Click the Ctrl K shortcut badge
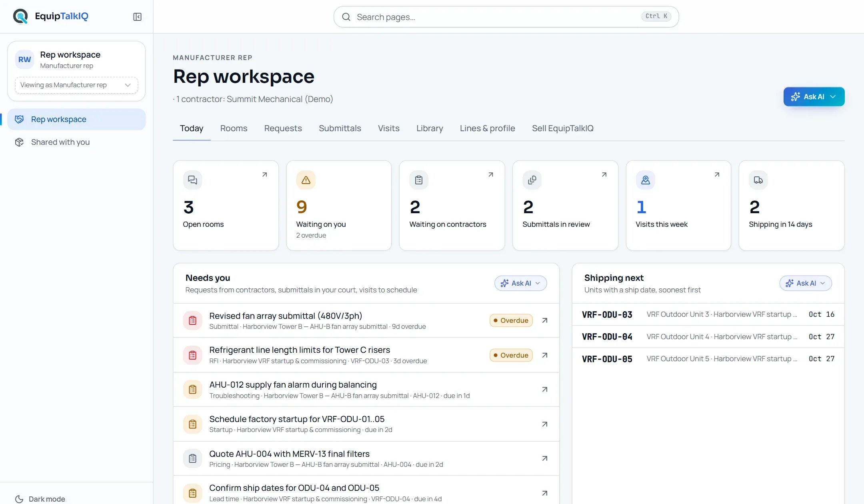This screenshot has width=864, height=504. 656,16
